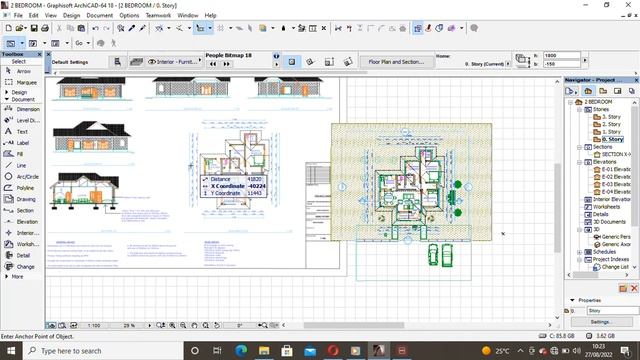Toggle the highlighted snap guide button
Viewport: 640px width, 360px height.
[x=200, y=28]
